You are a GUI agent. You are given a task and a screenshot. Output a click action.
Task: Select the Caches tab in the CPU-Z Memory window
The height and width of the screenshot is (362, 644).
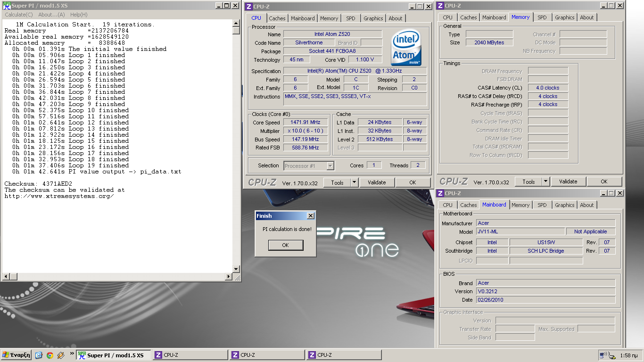469,17
